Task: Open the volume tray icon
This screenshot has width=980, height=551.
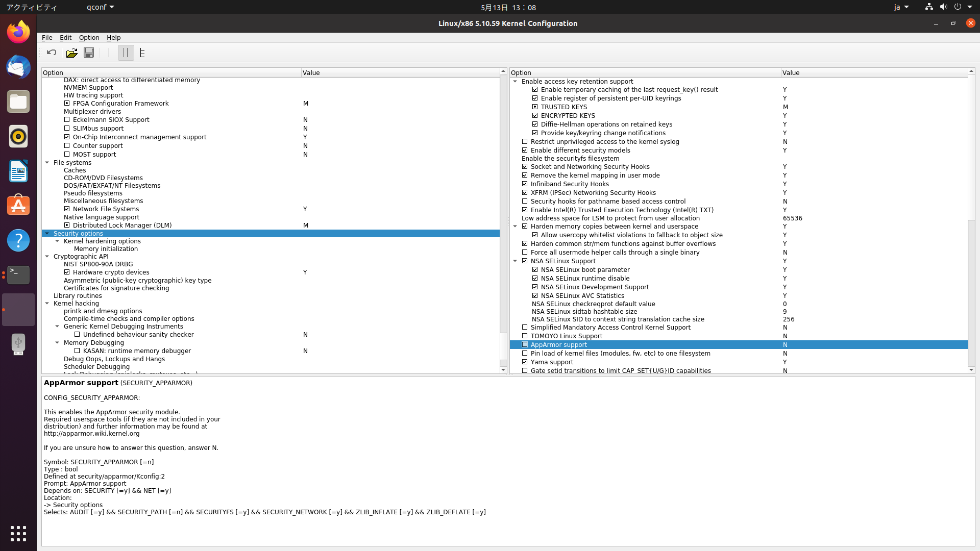Action: 943,7
